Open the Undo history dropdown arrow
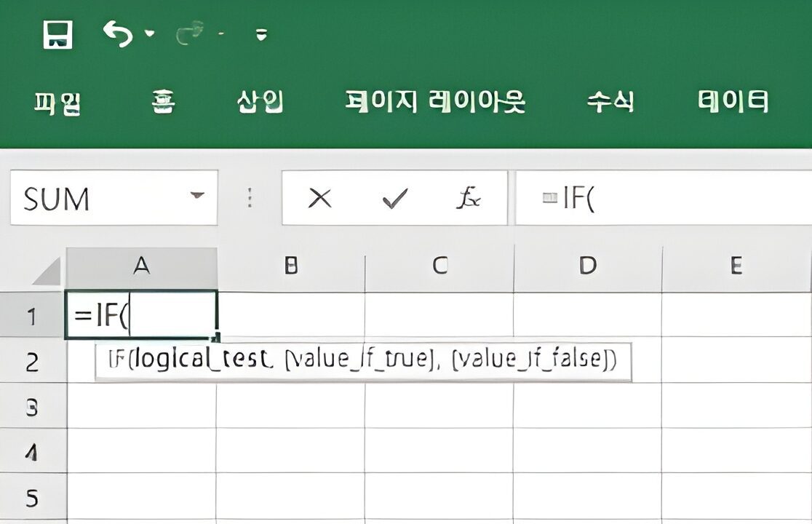Screen dimensions: 812x524 (x=150, y=33)
